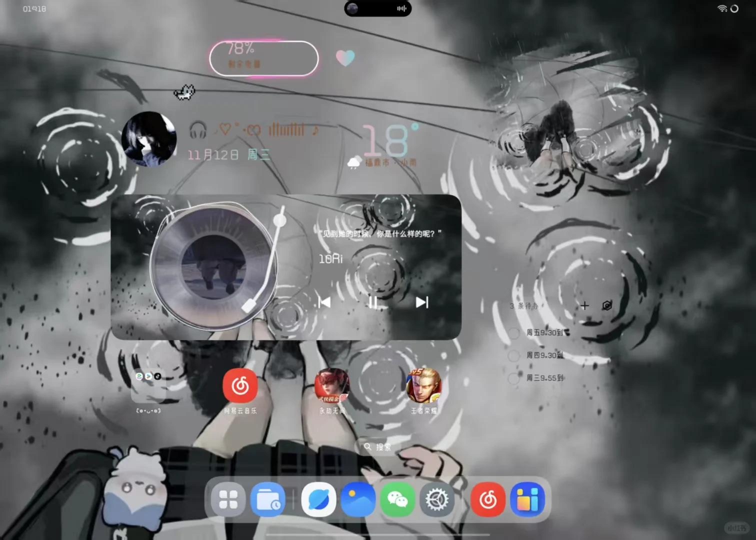Tap the 11月12日 周三 date text
This screenshot has width=756, height=540.
tap(228, 155)
